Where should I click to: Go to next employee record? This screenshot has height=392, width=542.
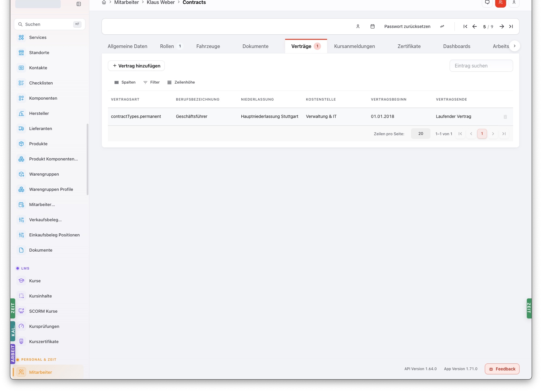click(502, 26)
